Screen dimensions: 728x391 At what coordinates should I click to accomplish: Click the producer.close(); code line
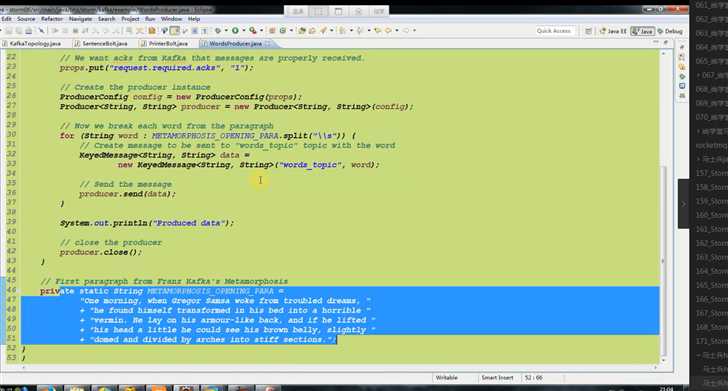click(100, 252)
